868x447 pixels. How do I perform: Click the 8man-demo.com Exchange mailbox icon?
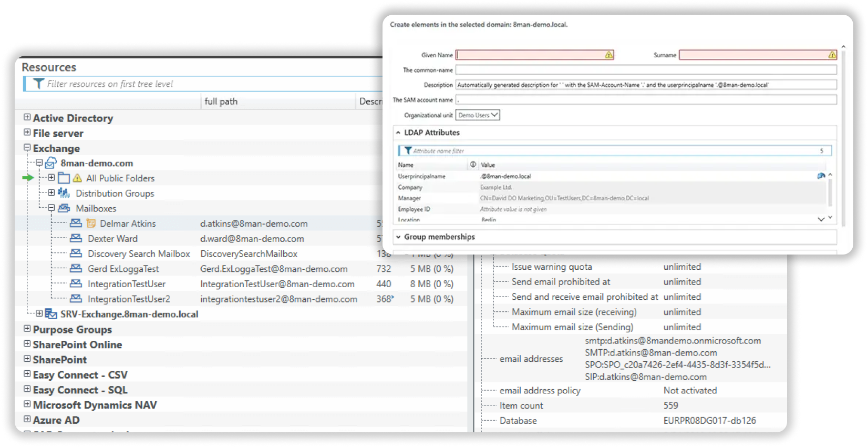(x=51, y=163)
